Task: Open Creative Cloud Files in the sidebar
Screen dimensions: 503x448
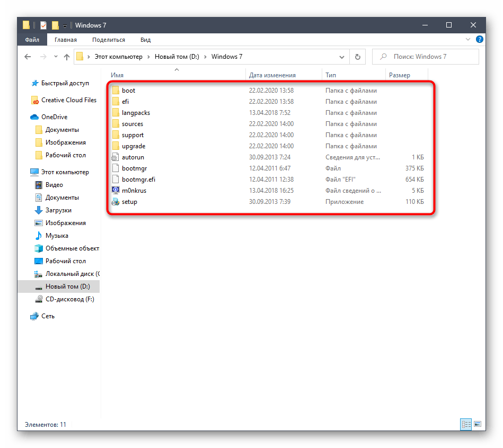Action: [64, 100]
